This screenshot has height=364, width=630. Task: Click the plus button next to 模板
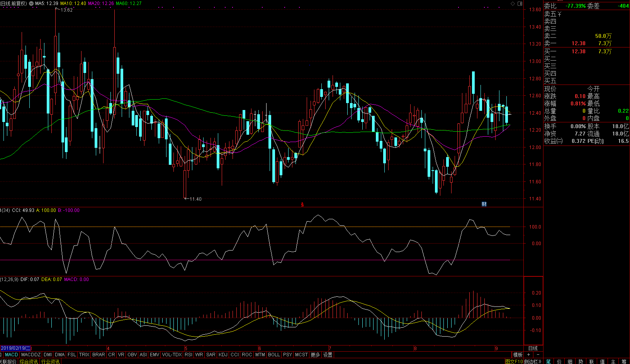(528, 355)
